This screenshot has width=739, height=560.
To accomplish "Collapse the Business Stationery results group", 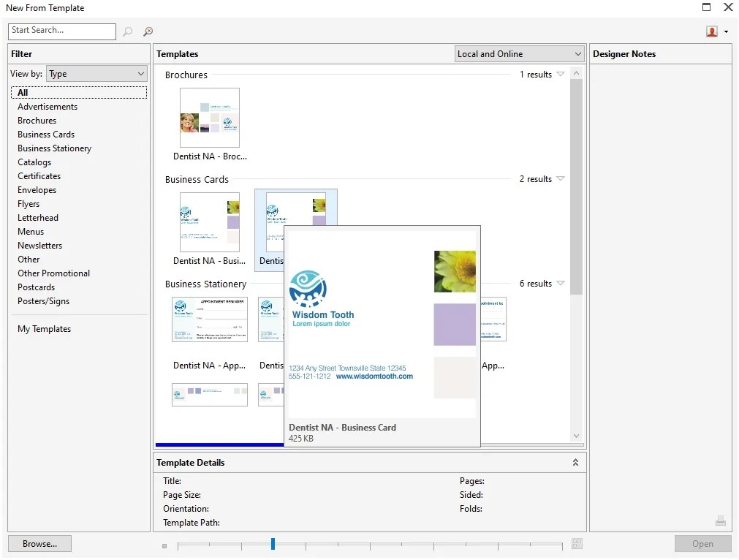I will pos(561,284).
